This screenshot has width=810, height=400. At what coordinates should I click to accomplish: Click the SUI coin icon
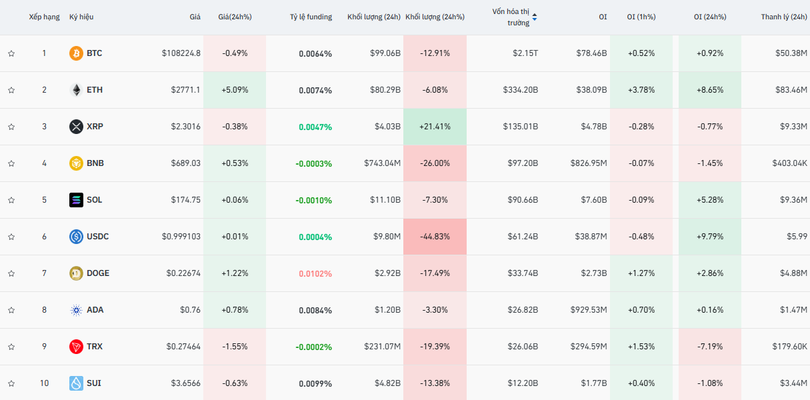tap(76, 383)
